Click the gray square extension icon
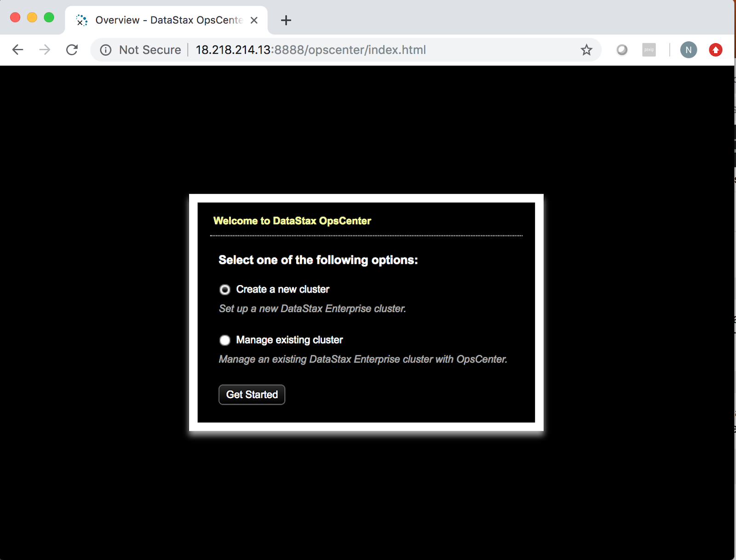 pos(649,50)
